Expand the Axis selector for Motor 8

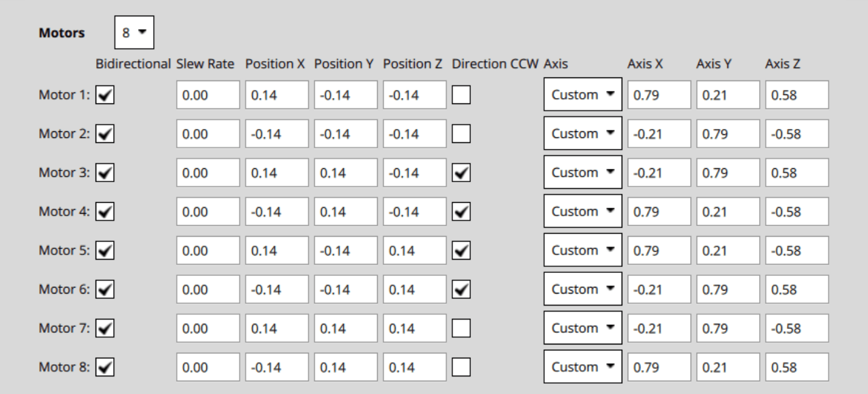tap(582, 367)
